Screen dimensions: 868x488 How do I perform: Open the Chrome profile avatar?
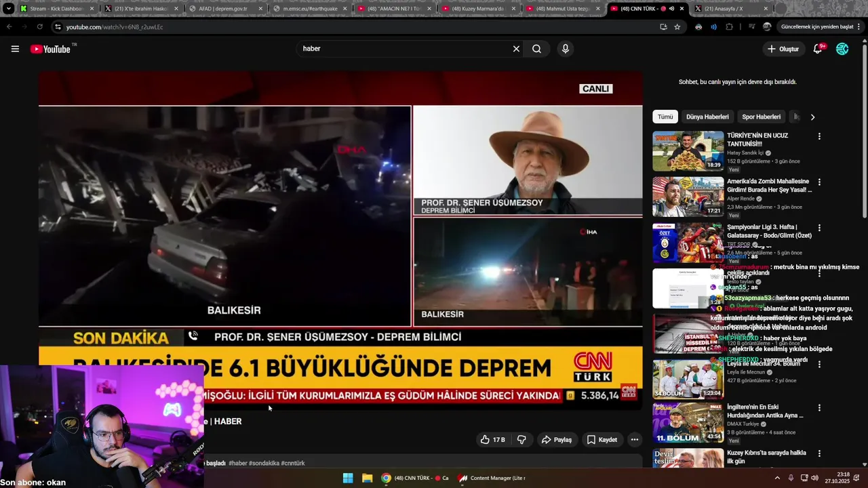[767, 27]
